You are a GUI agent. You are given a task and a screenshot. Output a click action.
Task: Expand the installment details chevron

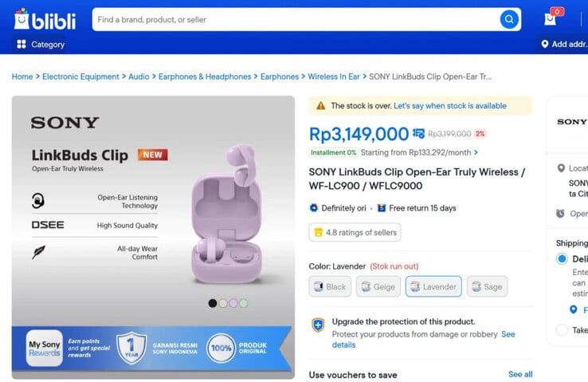pos(476,152)
